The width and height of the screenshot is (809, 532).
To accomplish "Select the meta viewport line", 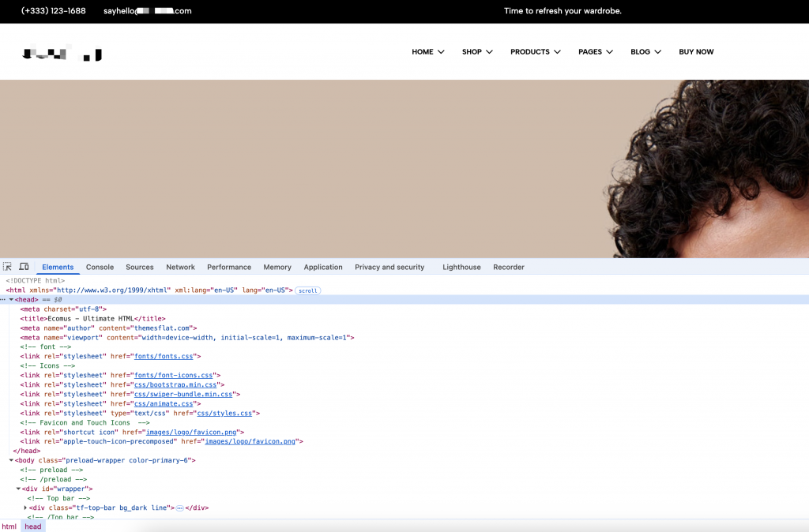I will (187, 338).
